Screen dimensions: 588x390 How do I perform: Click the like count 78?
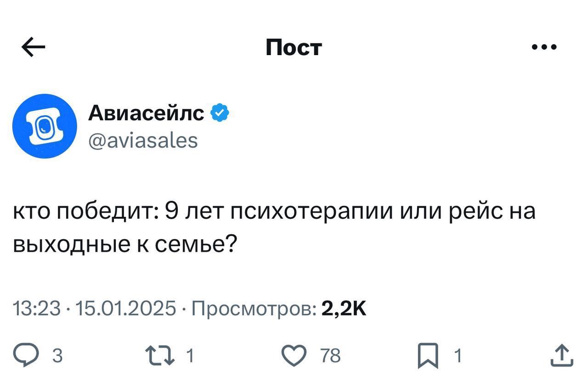(x=331, y=356)
